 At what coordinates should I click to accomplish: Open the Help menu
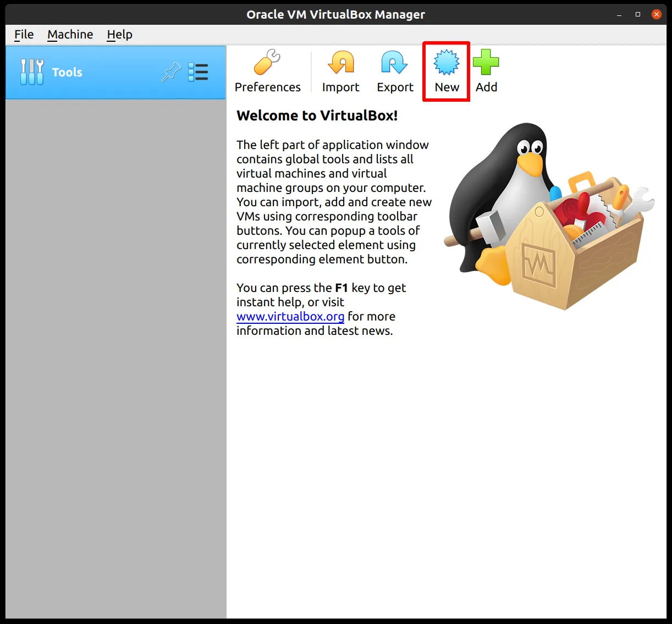119,35
